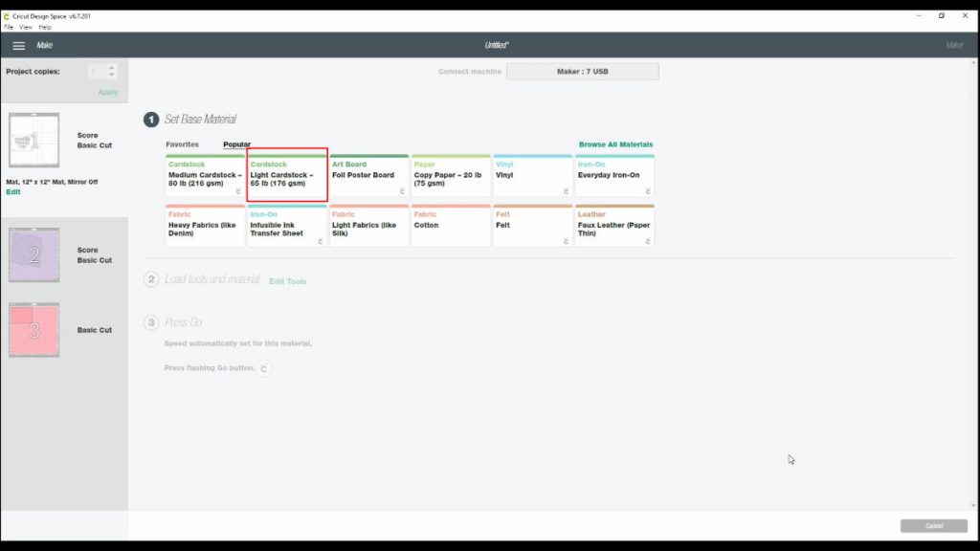Click the Project copies number field

[97, 72]
